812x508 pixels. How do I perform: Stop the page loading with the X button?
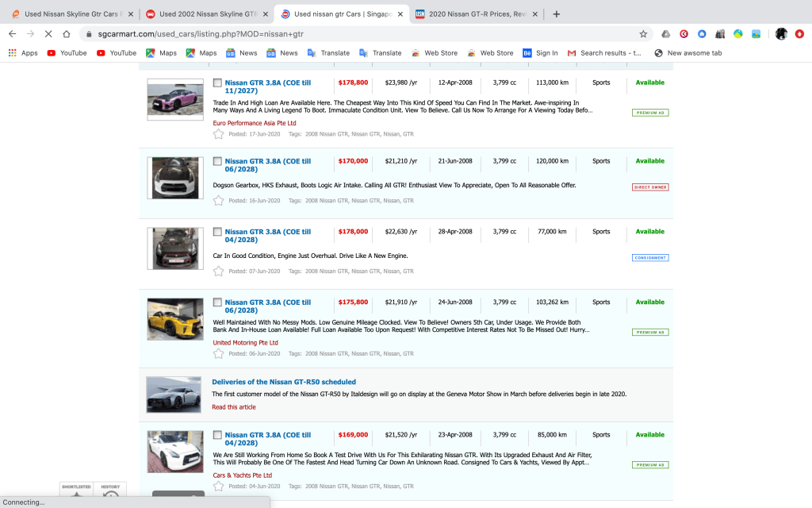click(x=48, y=34)
